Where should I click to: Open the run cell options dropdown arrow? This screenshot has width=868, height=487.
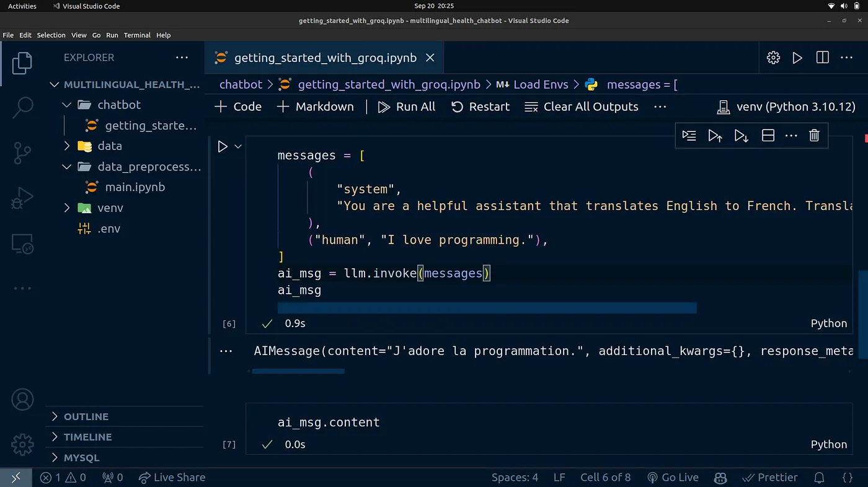pyautogui.click(x=237, y=147)
